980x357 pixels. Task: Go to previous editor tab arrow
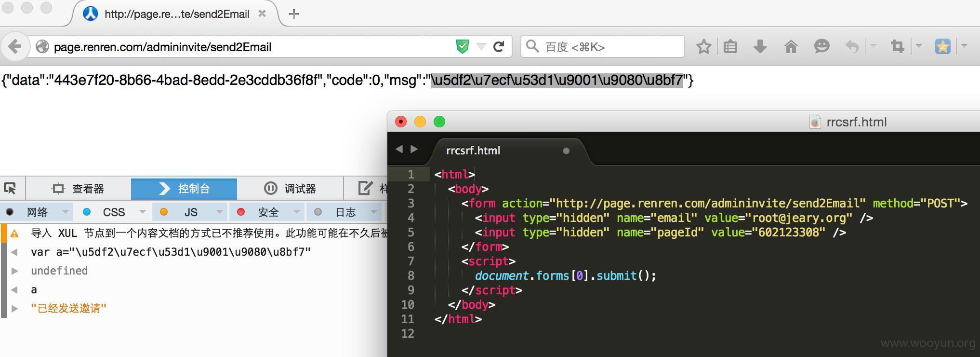click(399, 149)
